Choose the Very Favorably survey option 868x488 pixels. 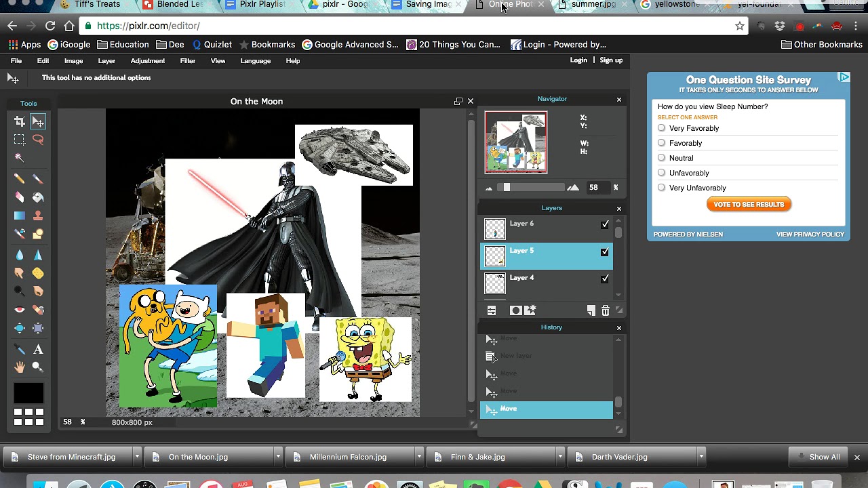tap(661, 128)
